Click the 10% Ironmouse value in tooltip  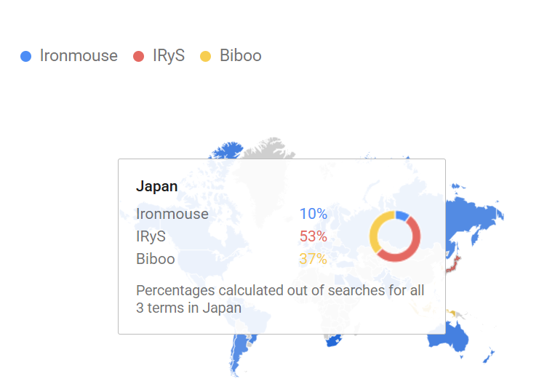click(x=313, y=214)
